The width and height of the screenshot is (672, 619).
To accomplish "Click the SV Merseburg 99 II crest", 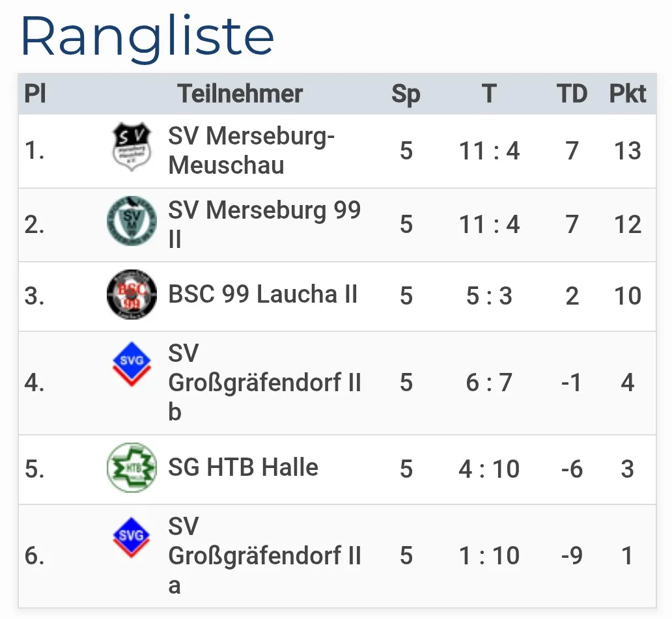I will (132, 221).
